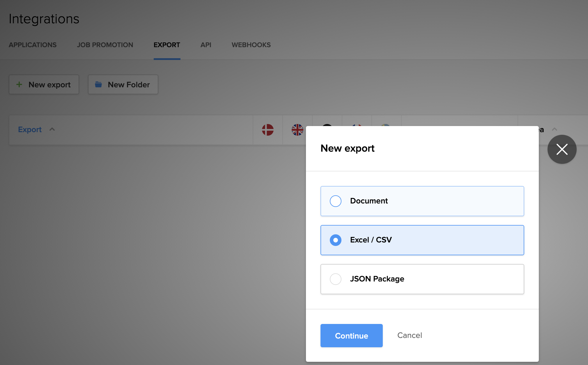Close the New export dialog with X

point(562,149)
